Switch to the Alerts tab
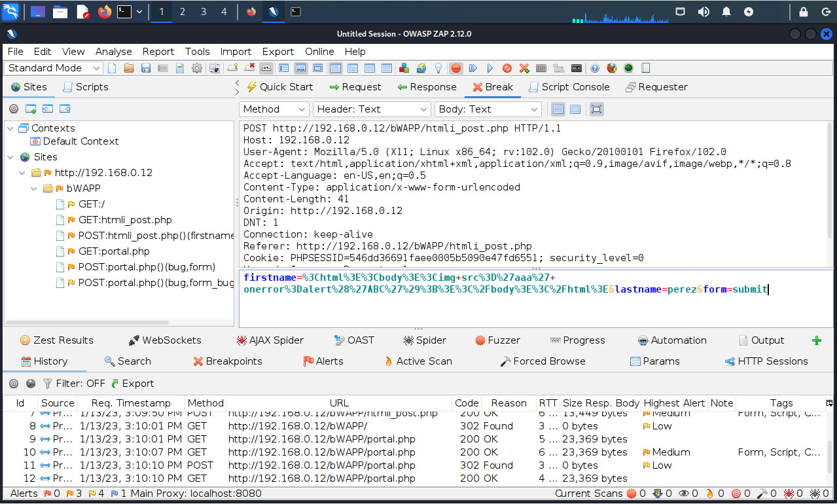This screenshot has width=837, height=504. (323, 361)
